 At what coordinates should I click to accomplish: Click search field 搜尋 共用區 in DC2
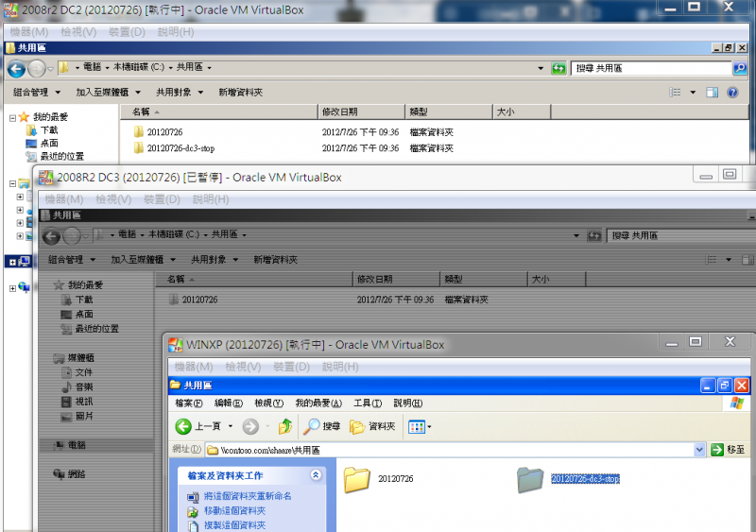point(651,68)
